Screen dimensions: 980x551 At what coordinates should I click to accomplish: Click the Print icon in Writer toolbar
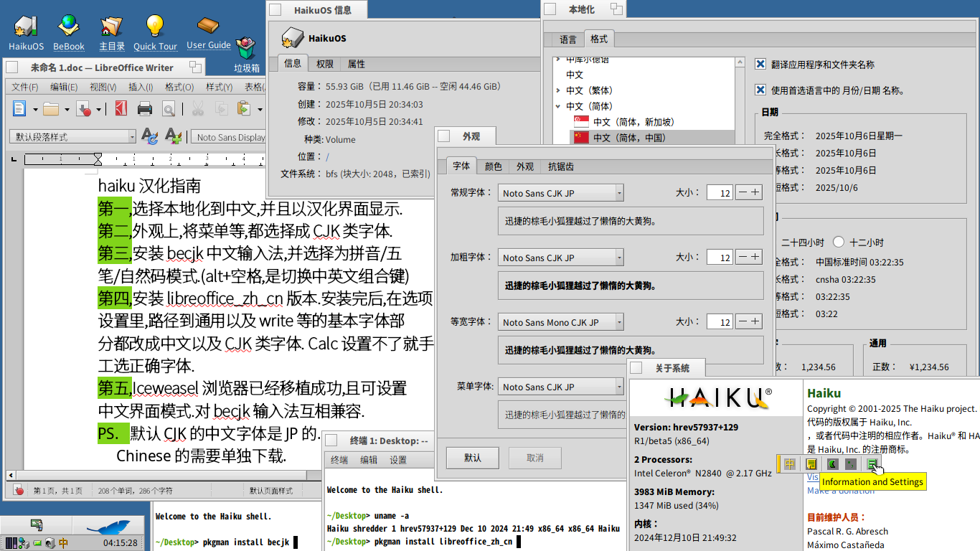click(x=145, y=109)
